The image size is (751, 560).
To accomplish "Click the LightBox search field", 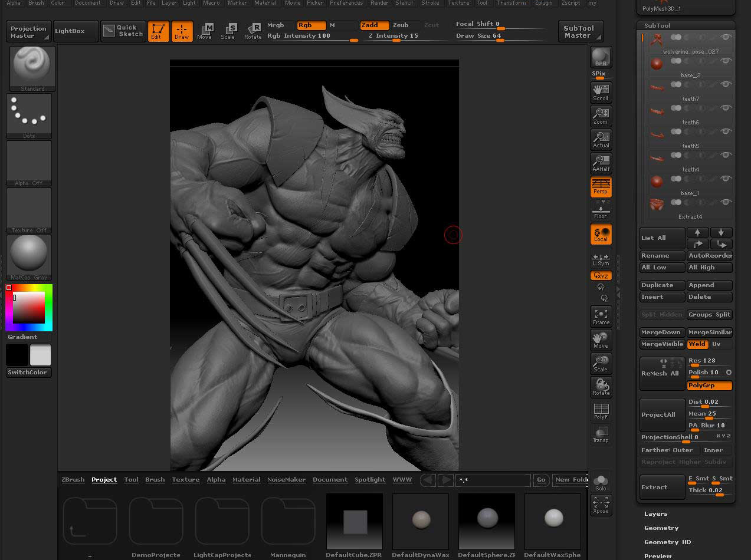I will pos(493,480).
